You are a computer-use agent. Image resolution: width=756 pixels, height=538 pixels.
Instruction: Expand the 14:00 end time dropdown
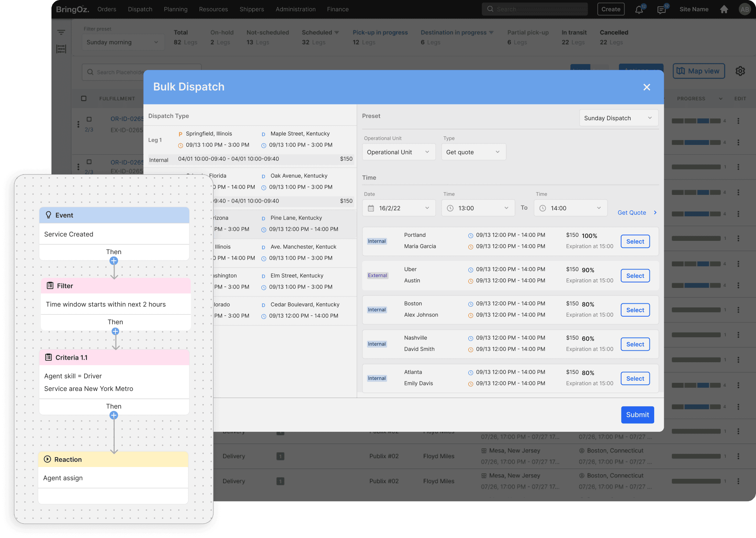coord(570,208)
